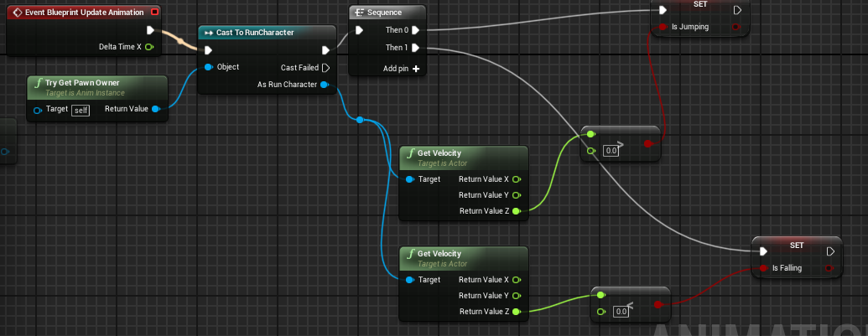868x336 pixels.
Task: Click the Is Falling boolean input pin
Action: coord(763,268)
